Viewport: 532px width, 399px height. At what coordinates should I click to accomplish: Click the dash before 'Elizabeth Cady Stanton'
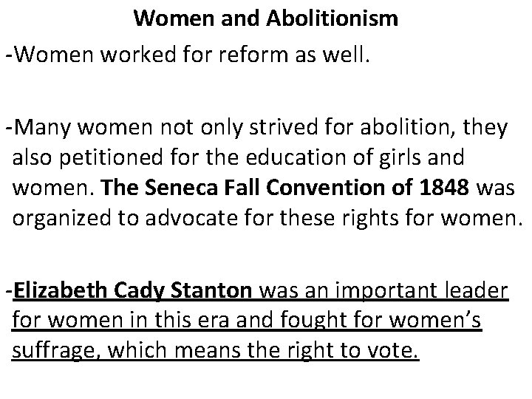point(9,291)
